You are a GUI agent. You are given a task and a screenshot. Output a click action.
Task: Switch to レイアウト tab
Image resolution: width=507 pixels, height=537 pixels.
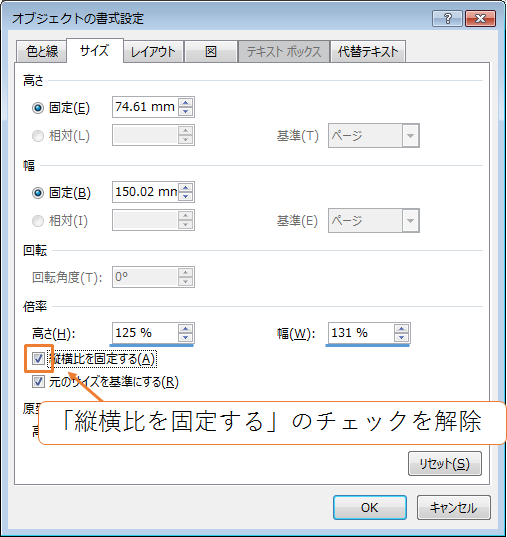pyautogui.click(x=153, y=51)
